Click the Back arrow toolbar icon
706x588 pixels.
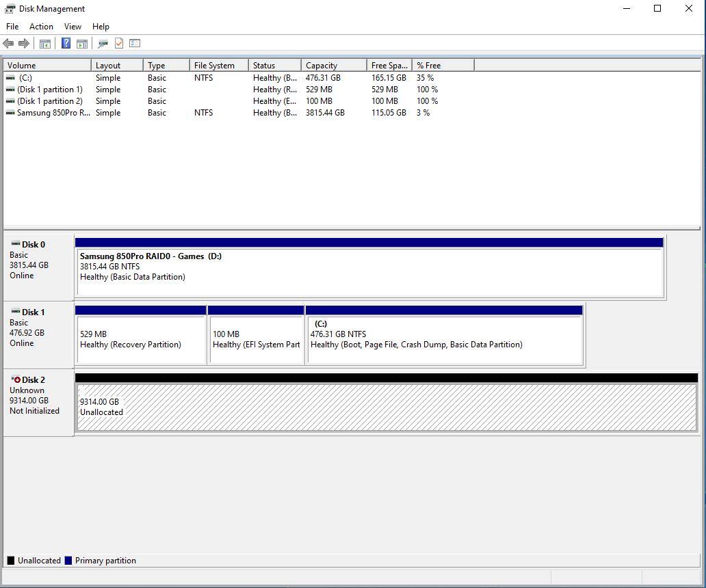[x=8, y=44]
